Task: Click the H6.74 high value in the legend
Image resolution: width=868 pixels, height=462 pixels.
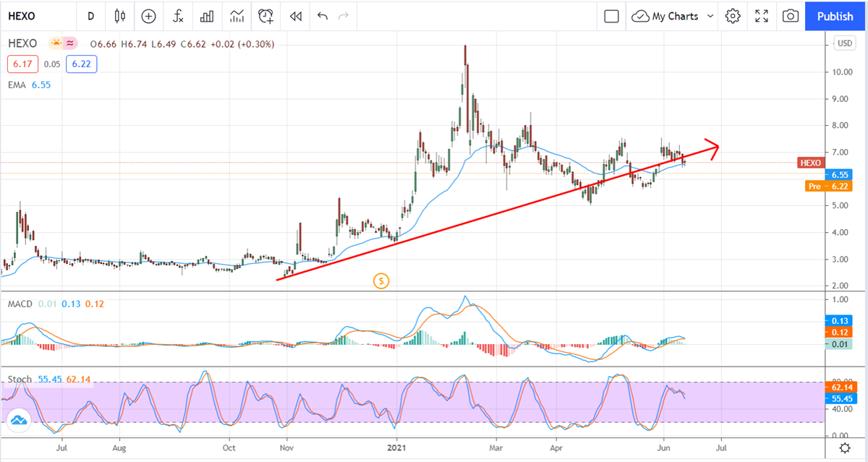Action: point(132,43)
